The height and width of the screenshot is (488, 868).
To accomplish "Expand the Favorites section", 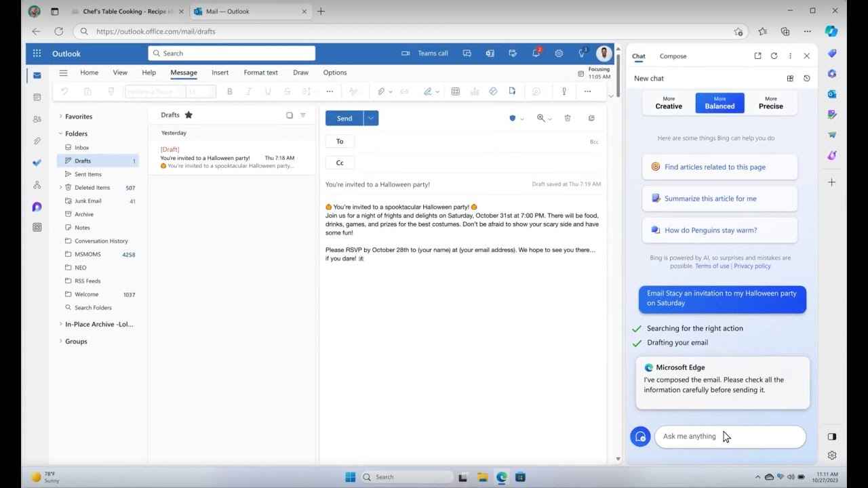I will point(60,117).
